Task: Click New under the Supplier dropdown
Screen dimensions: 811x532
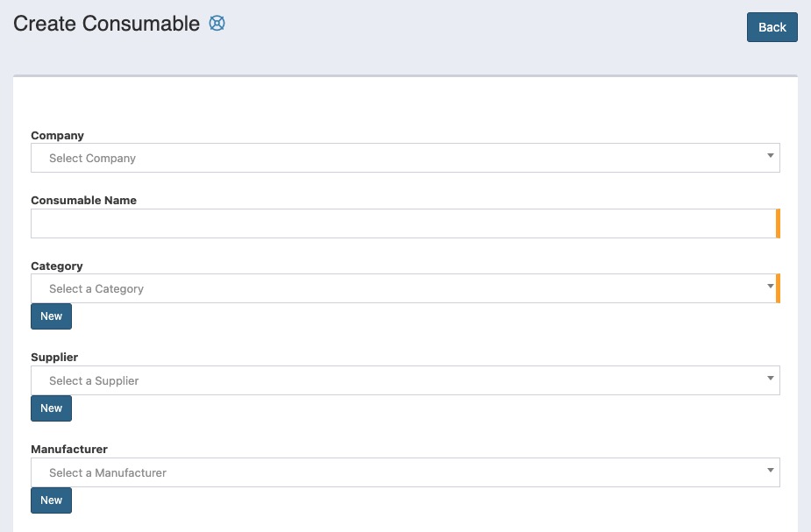Action: click(51, 408)
